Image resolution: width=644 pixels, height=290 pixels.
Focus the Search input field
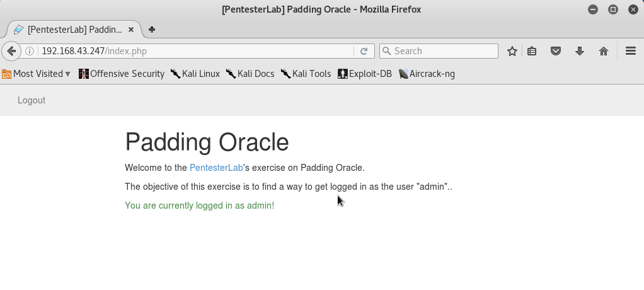[439, 51]
